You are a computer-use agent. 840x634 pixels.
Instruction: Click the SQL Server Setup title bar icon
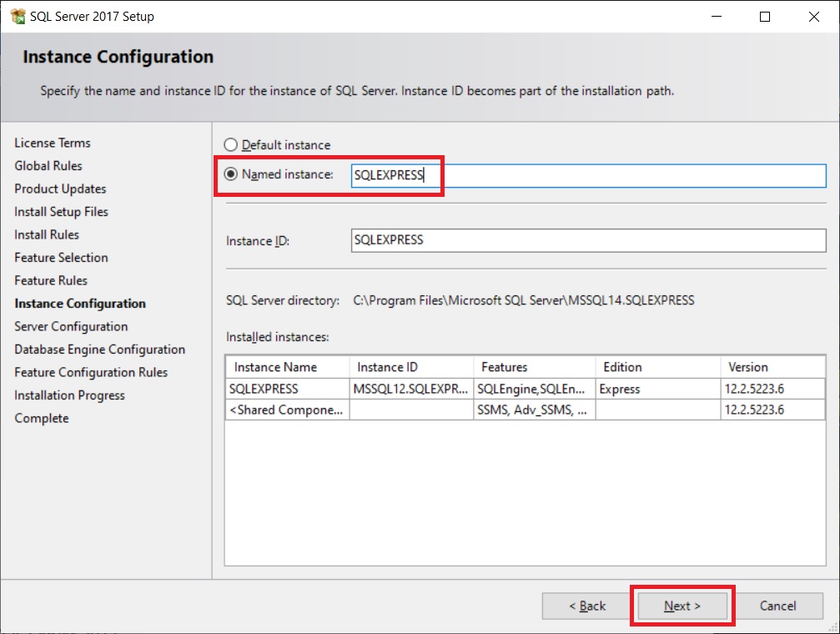point(18,16)
